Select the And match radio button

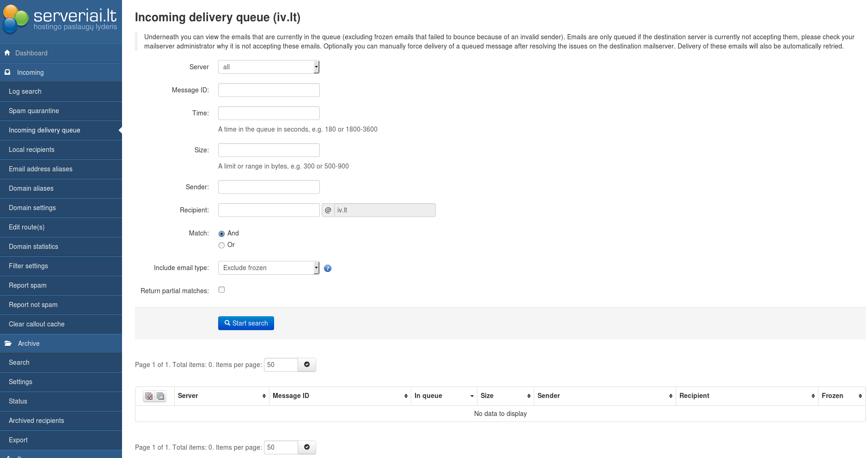[x=222, y=234]
